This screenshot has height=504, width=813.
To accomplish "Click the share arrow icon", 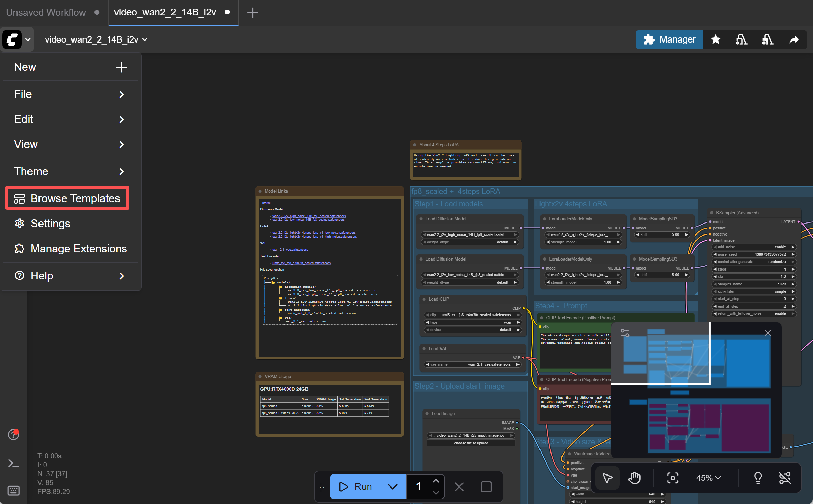I will 794,39.
